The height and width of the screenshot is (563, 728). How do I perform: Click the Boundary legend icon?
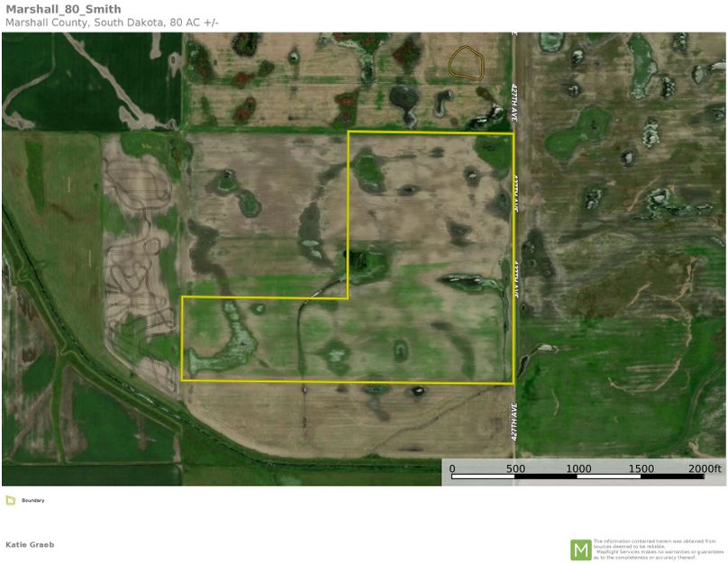pos(10,500)
